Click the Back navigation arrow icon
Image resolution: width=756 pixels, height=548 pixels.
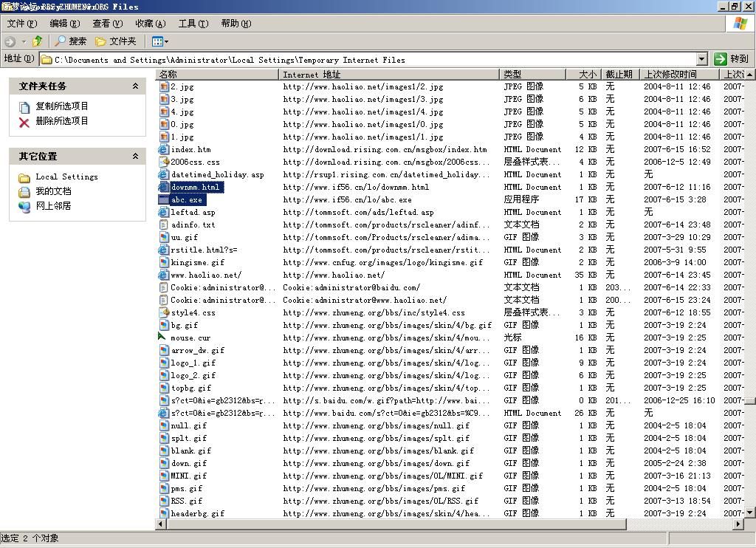(x=10, y=42)
